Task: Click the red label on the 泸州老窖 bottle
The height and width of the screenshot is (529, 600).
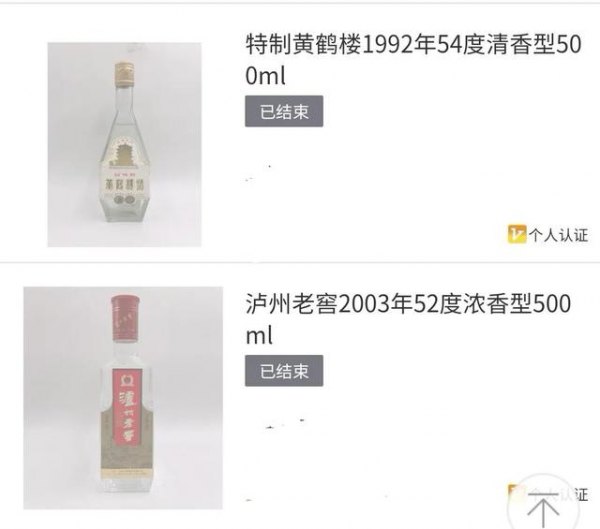Action: coord(128,408)
